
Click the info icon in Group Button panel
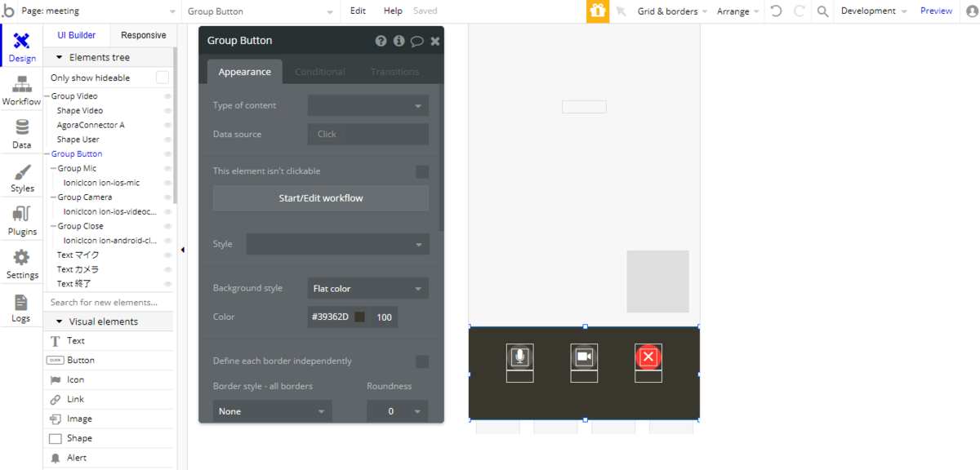(399, 41)
